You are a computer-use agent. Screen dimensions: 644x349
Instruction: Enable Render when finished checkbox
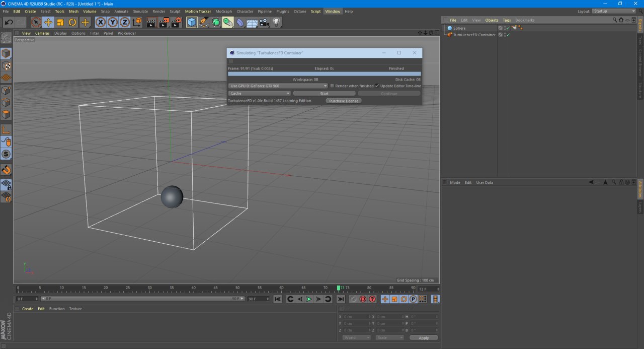(x=332, y=86)
